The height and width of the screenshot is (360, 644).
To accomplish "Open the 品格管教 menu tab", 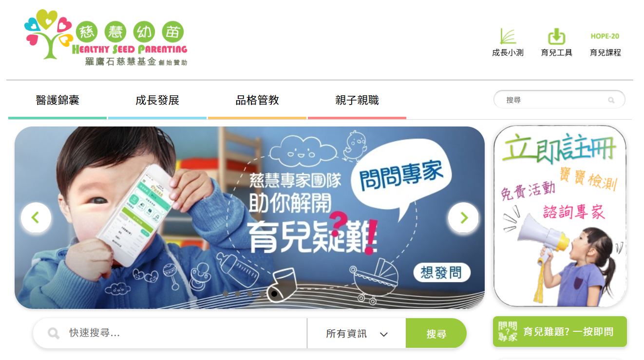I will (257, 101).
